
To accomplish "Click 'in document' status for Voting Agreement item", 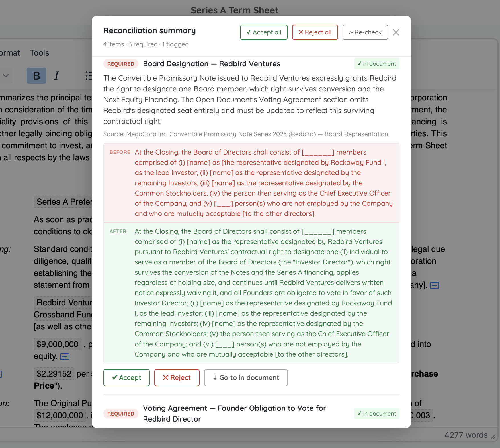I will [376, 414].
